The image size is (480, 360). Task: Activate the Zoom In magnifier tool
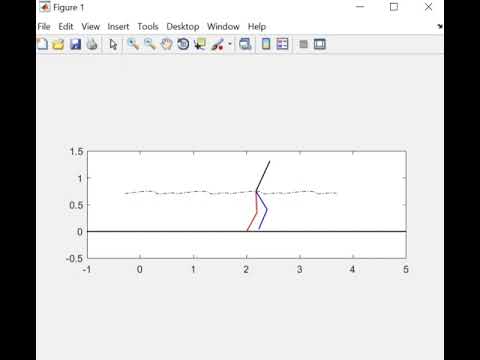[x=133, y=44]
